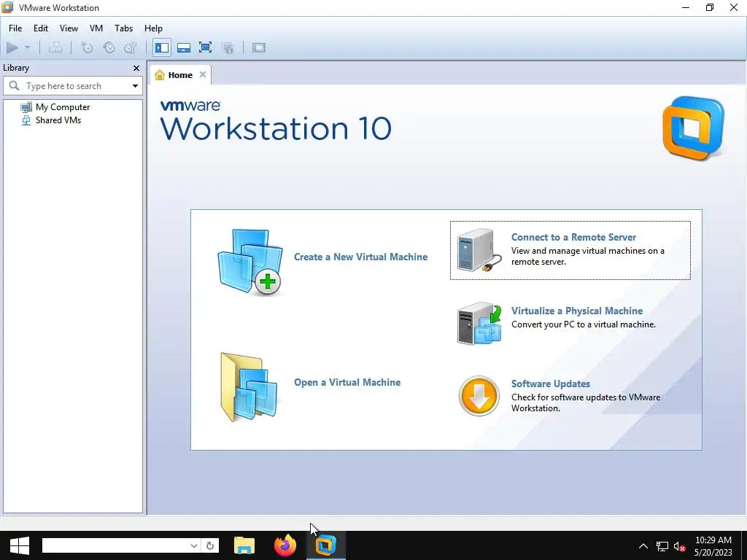Click the Connect to a Remote Server link
This screenshot has width=747, height=560.
pyautogui.click(x=573, y=237)
